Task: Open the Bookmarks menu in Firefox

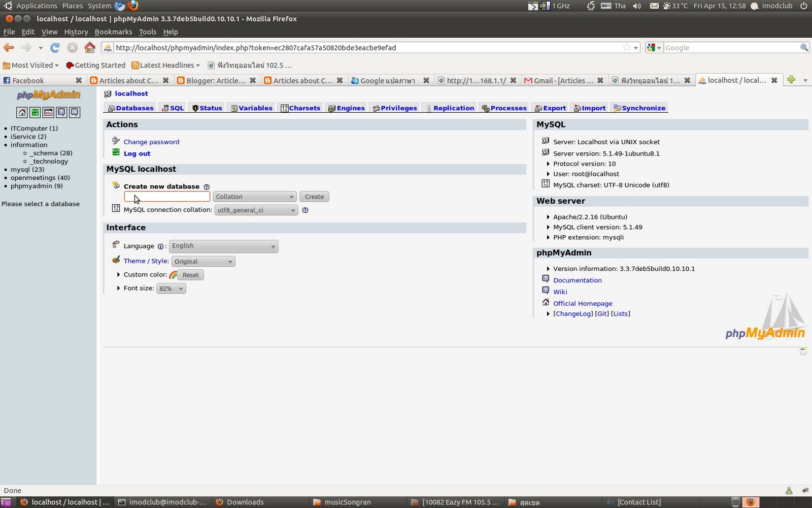Action: 113,31
